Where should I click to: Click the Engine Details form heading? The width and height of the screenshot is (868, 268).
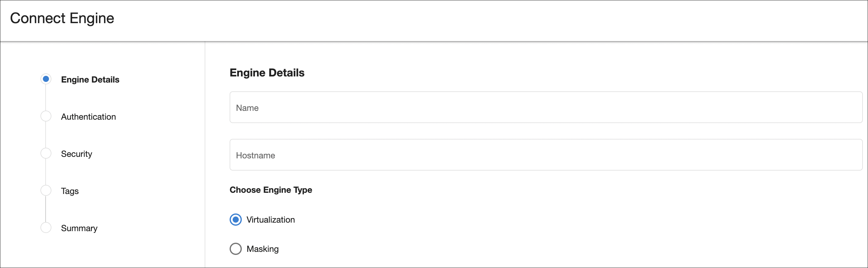267,72
